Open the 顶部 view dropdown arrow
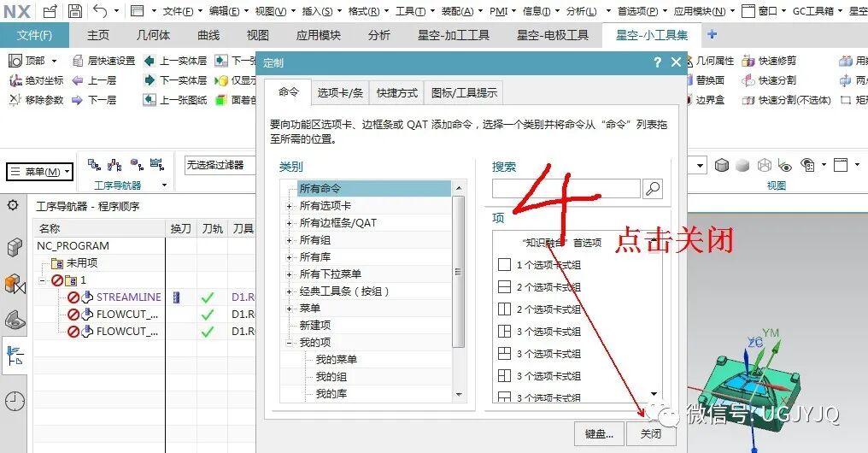868x453 pixels. tap(55, 61)
